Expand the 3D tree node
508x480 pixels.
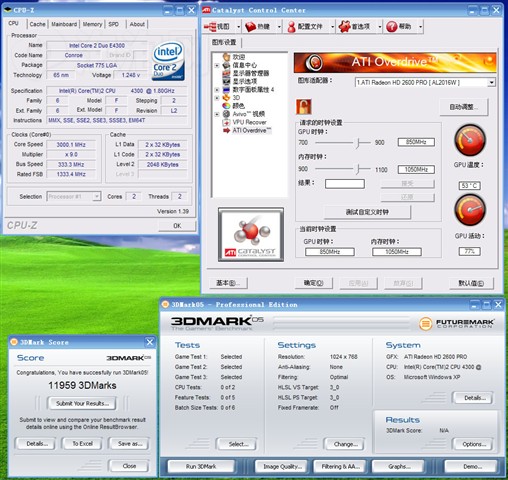(217, 98)
